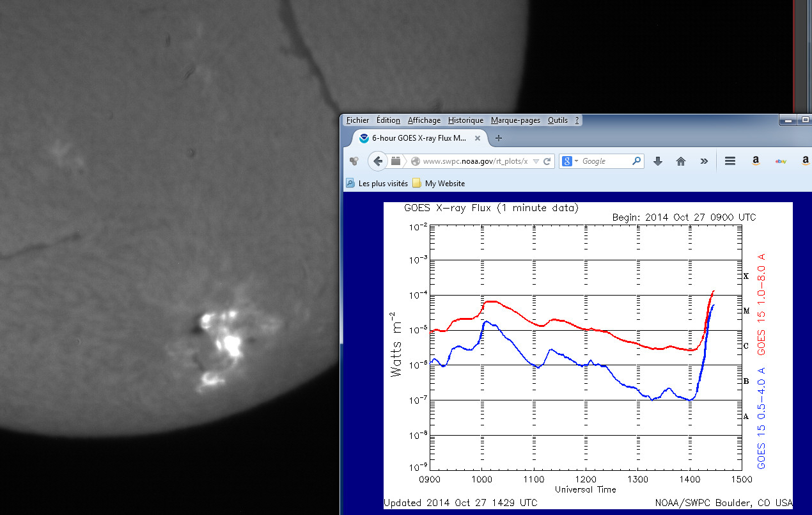
Task: Click the search magnifier in Google box
Action: pyautogui.click(x=636, y=161)
